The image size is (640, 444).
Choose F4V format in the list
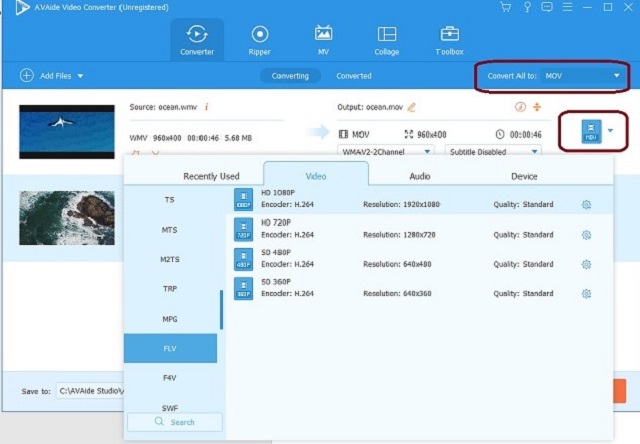coord(170,377)
